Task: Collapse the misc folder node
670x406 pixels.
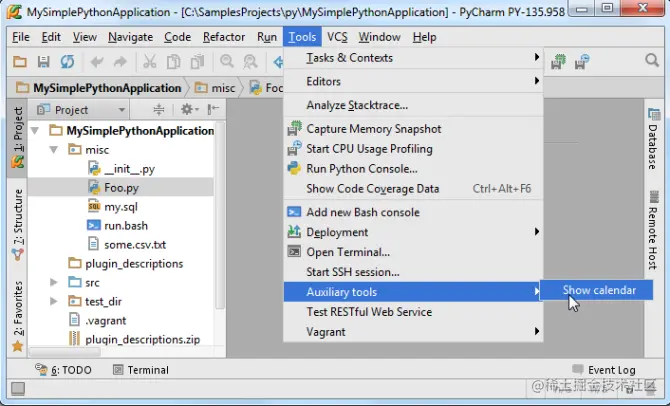Action: tap(54, 150)
